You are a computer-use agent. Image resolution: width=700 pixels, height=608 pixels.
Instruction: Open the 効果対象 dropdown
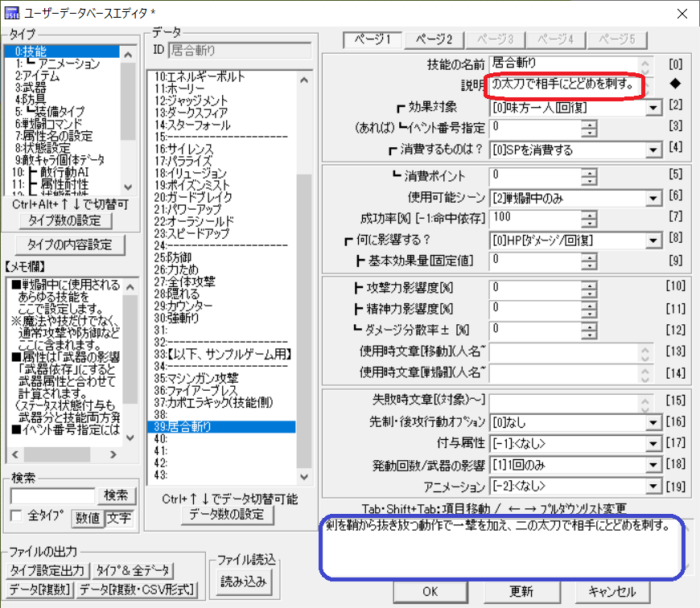pyautogui.click(x=653, y=108)
